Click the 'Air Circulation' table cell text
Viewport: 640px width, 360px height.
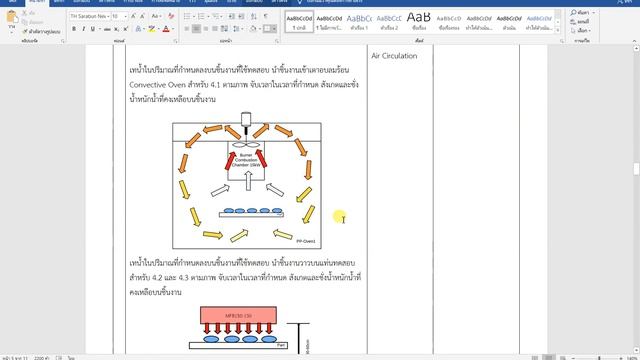pos(394,56)
